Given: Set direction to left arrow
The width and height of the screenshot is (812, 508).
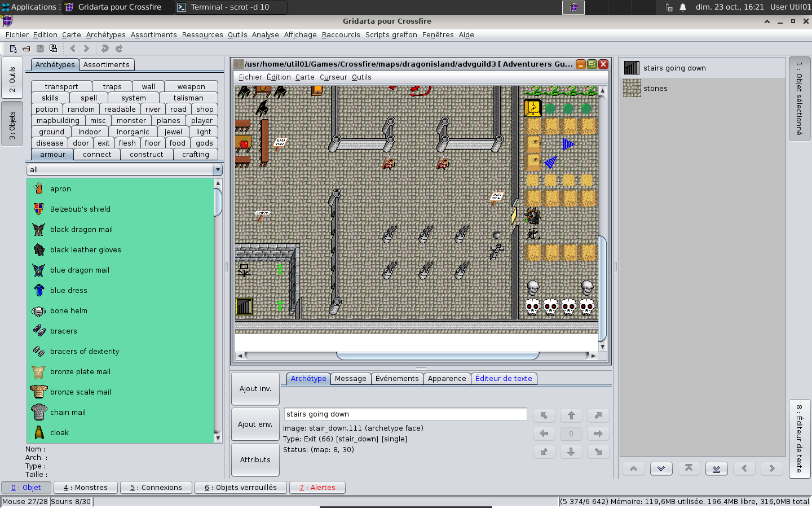Looking at the screenshot, I should pyautogui.click(x=544, y=433).
